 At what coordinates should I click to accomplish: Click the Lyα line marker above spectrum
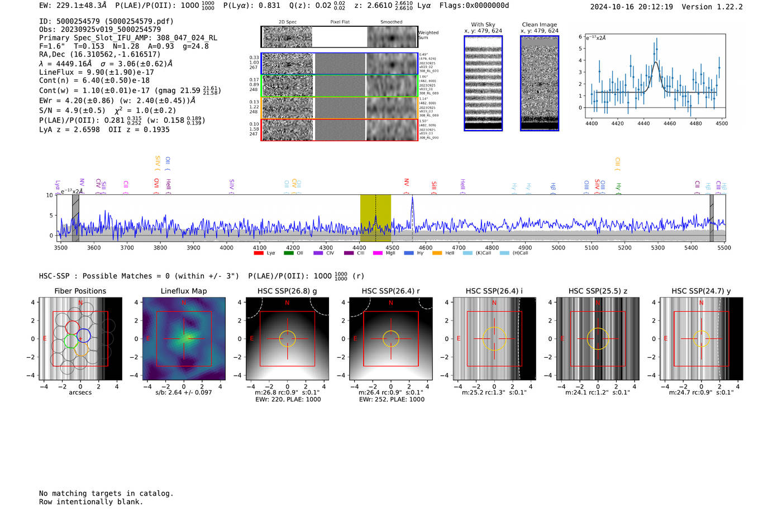(58, 185)
